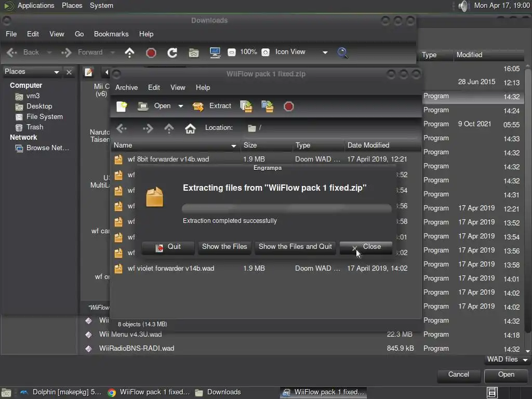Click the search magnifier icon in Downloads
The image size is (532, 399).
click(x=342, y=52)
